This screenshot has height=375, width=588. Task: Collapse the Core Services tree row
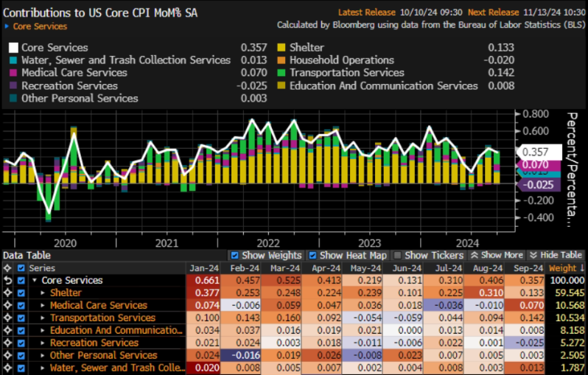(34, 281)
